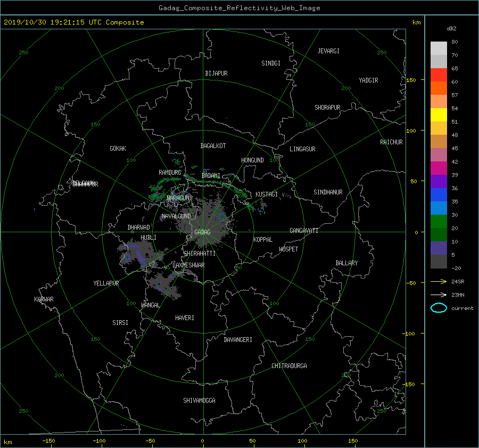
Task: Click the GOKAK city label
Action: (118, 149)
